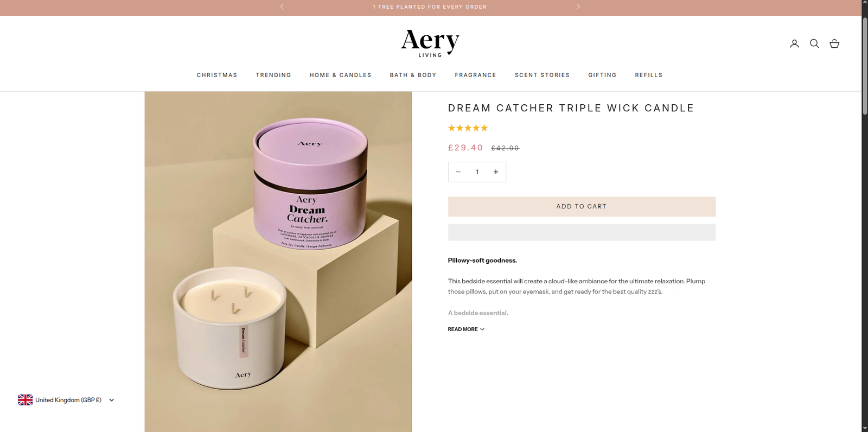Open the shopping basket icon
868x432 pixels.
coord(834,43)
